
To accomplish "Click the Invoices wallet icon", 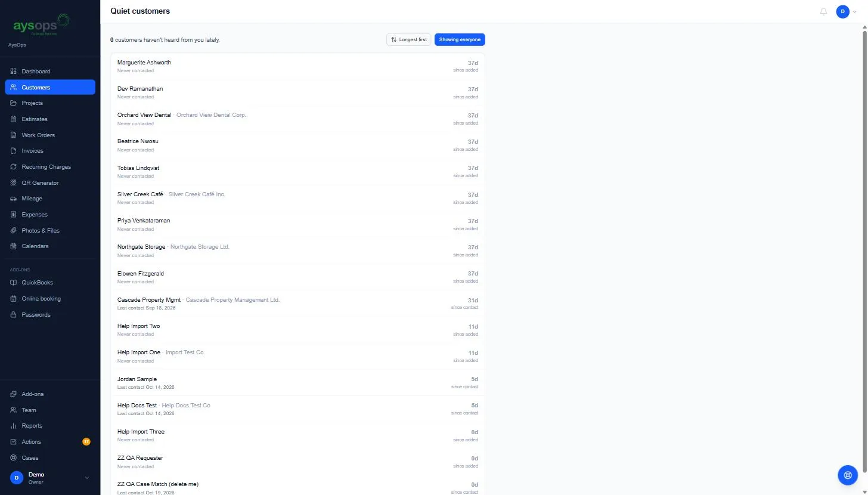I will 14,151.
